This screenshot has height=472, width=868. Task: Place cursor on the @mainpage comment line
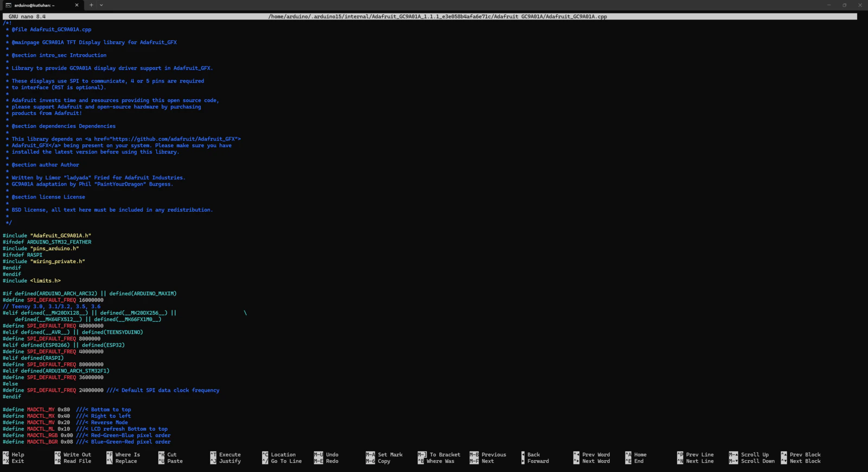tap(91, 42)
